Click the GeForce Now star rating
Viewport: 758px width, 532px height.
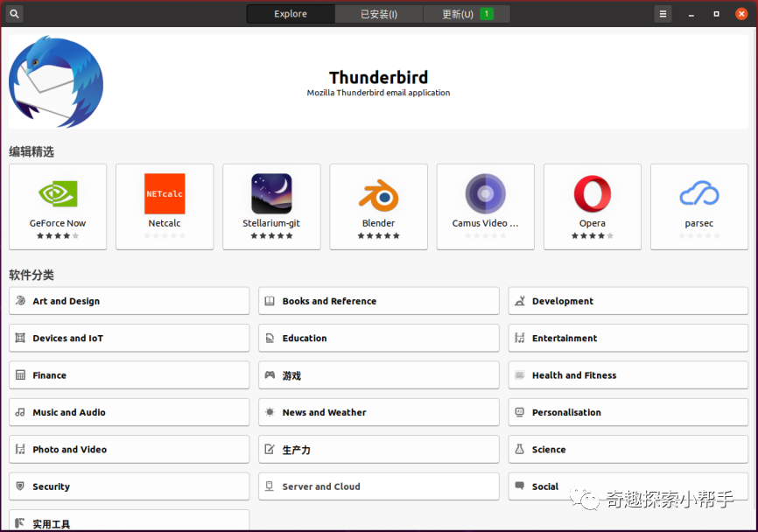coord(58,235)
